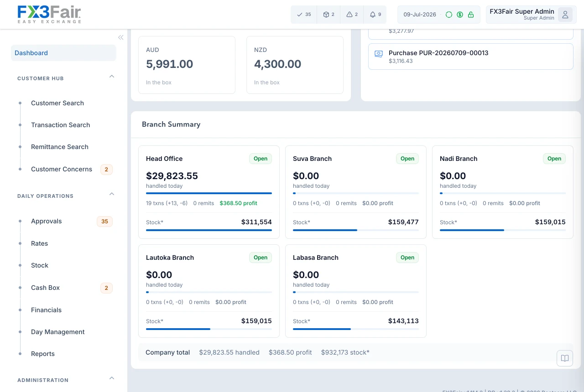The height and width of the screenshot is (392, 584).
Task: Open the FX3Fair Super Admin profile name
Action: coord(522,11)
